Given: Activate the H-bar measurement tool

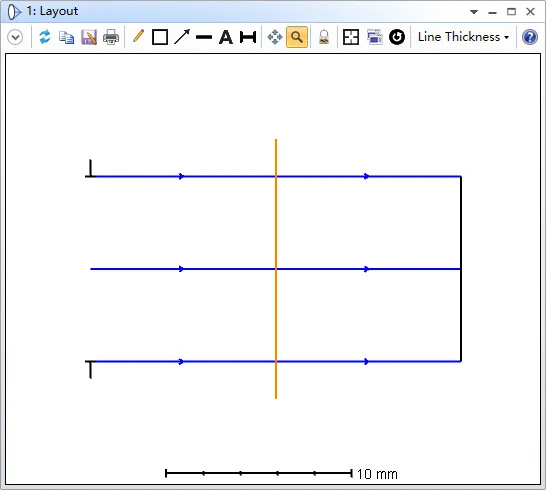Looking at the screenshot, I should [248, 37].
